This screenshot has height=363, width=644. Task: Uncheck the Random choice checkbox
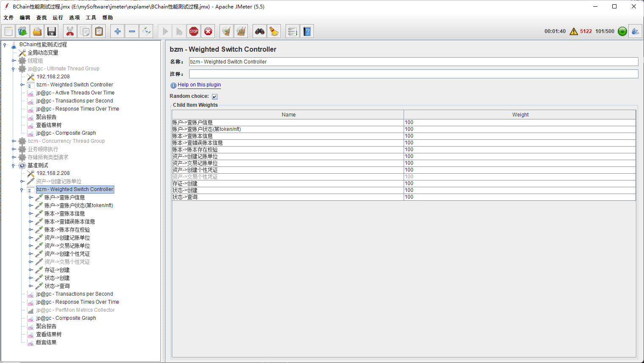click(215, 97)
